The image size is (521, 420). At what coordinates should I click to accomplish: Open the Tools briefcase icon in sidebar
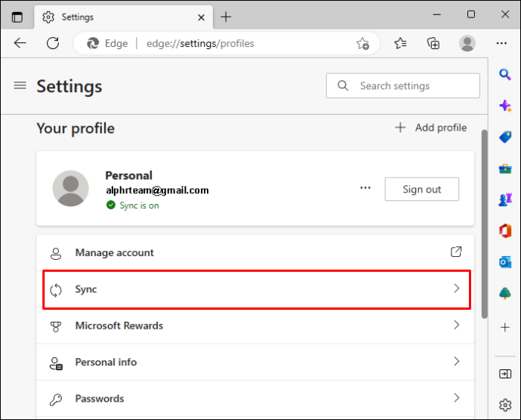point(505,168)
